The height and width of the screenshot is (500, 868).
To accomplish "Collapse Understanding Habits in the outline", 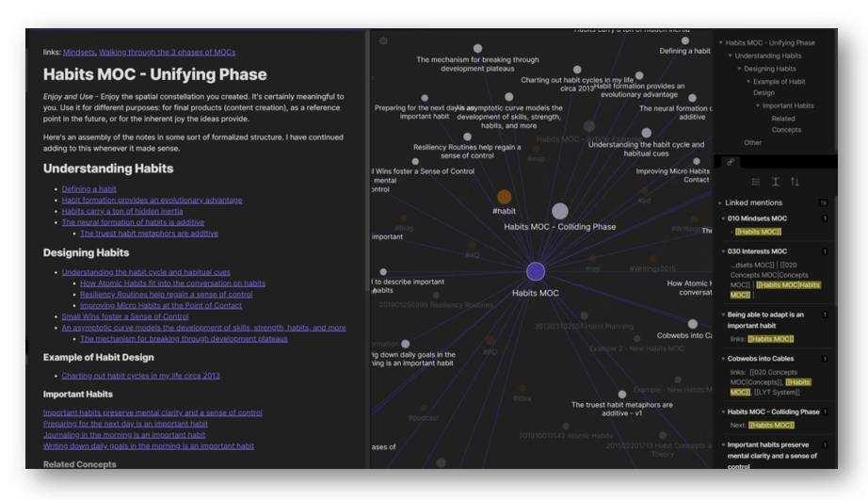I will [730, 56].
